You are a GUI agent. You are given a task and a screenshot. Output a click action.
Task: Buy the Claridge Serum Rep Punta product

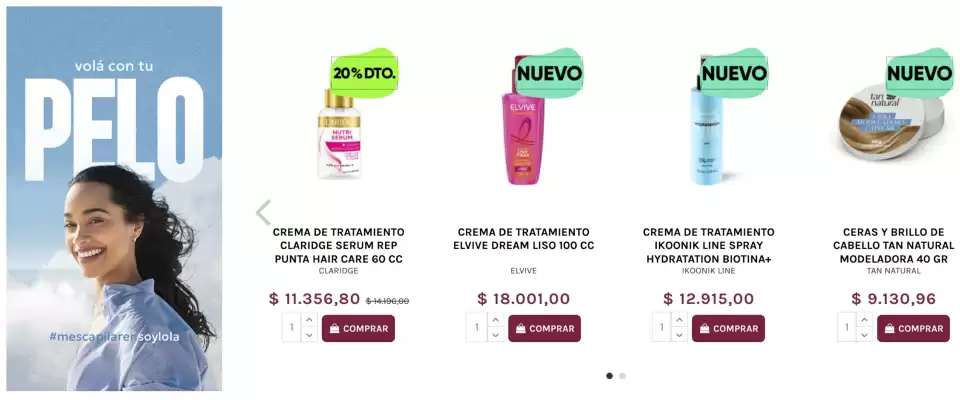coord(358,328)
